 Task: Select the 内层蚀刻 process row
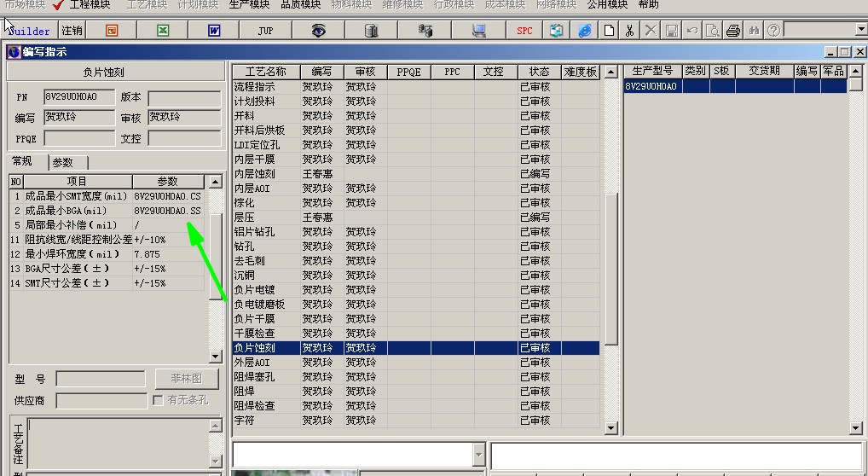pos(416,174)
